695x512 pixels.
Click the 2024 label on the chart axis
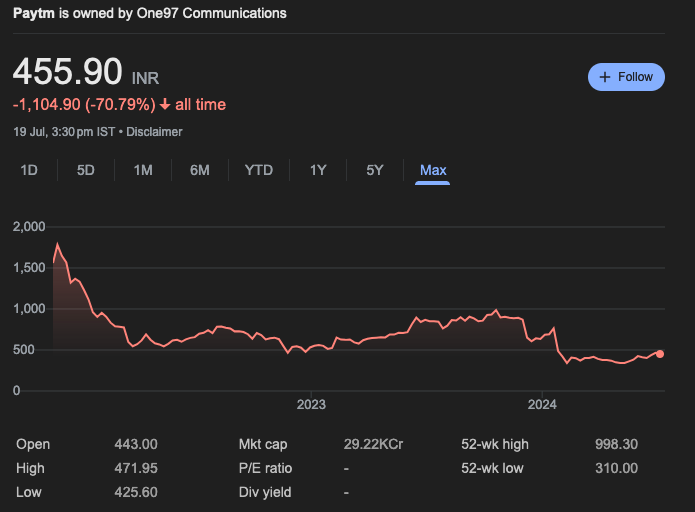(x=542, y=405)
